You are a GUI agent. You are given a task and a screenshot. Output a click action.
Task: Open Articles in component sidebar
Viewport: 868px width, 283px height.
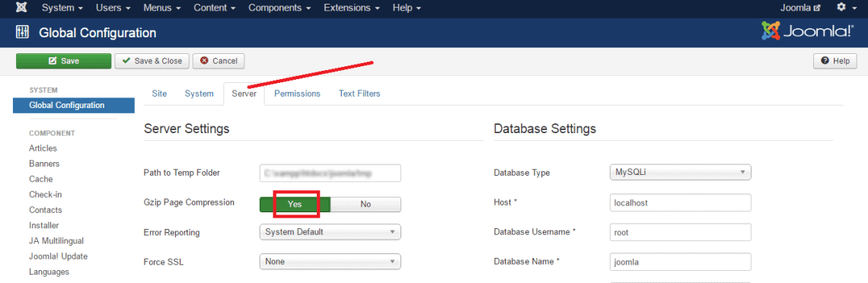click(43, 148)
